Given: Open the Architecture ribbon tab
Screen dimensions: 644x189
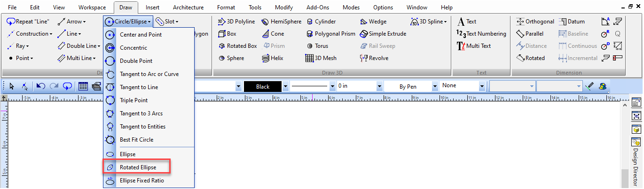Looking at the screenshot, I should click(188, 8).
